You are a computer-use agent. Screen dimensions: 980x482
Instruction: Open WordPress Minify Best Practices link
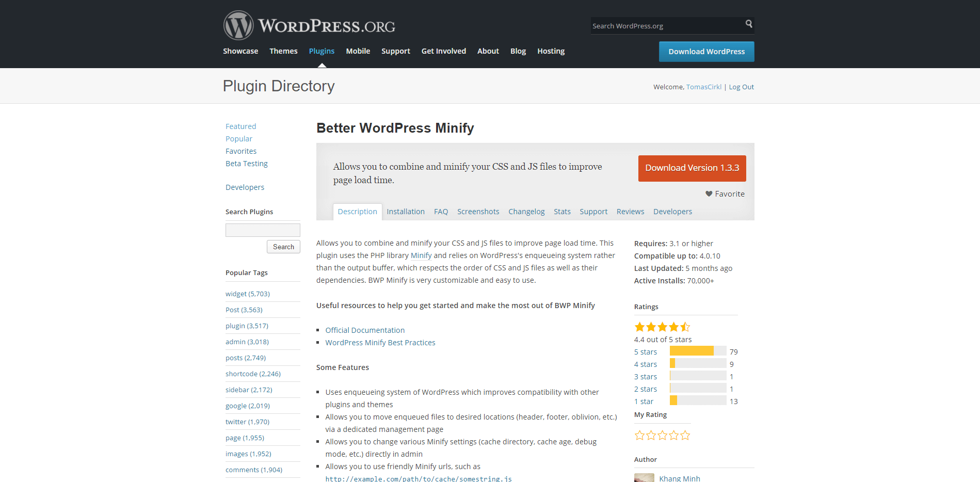tap(380, 343)
